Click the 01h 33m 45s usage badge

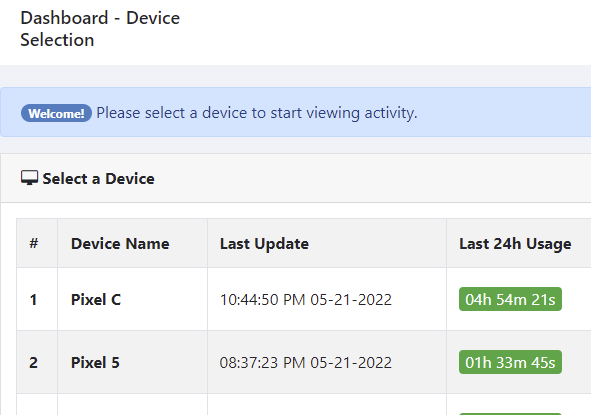click(510, 362)
